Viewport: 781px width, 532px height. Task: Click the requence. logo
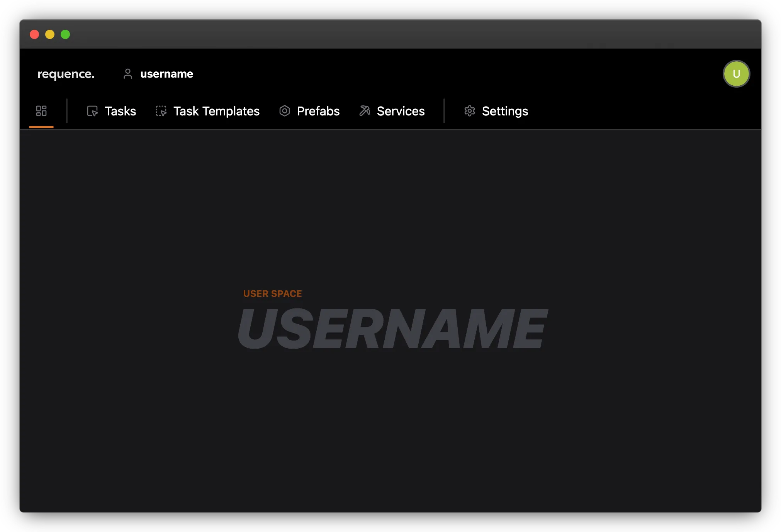(65, 74)
